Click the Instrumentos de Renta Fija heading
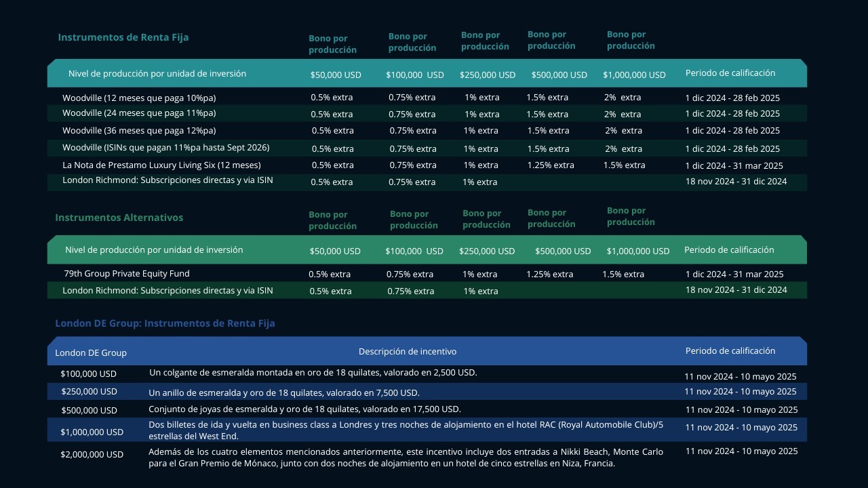 coord(123,37)
